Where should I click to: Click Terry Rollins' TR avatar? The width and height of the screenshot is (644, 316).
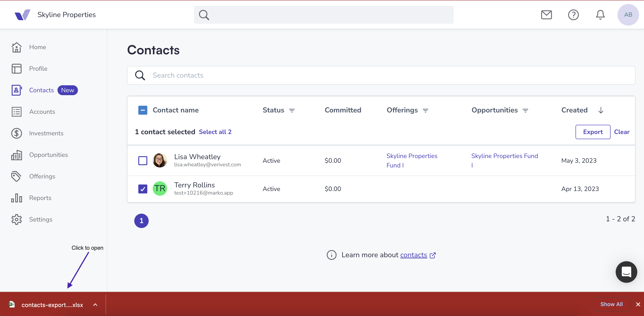point(160,188)
